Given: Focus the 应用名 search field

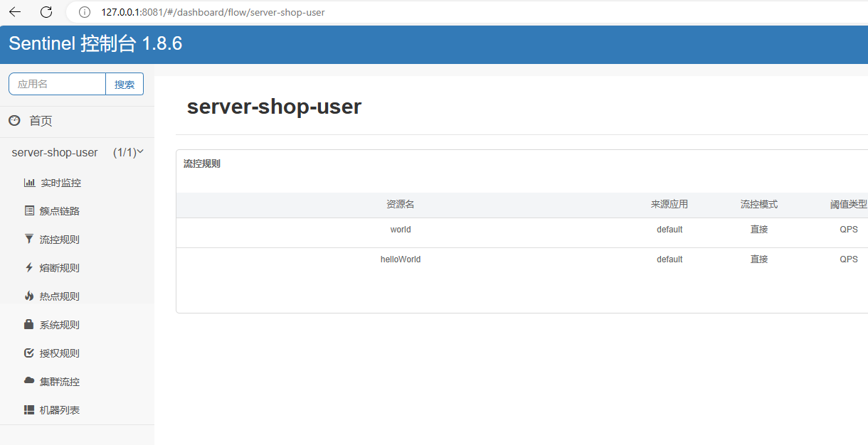Looking at the screenshot, I should click(x=57, y=84).
